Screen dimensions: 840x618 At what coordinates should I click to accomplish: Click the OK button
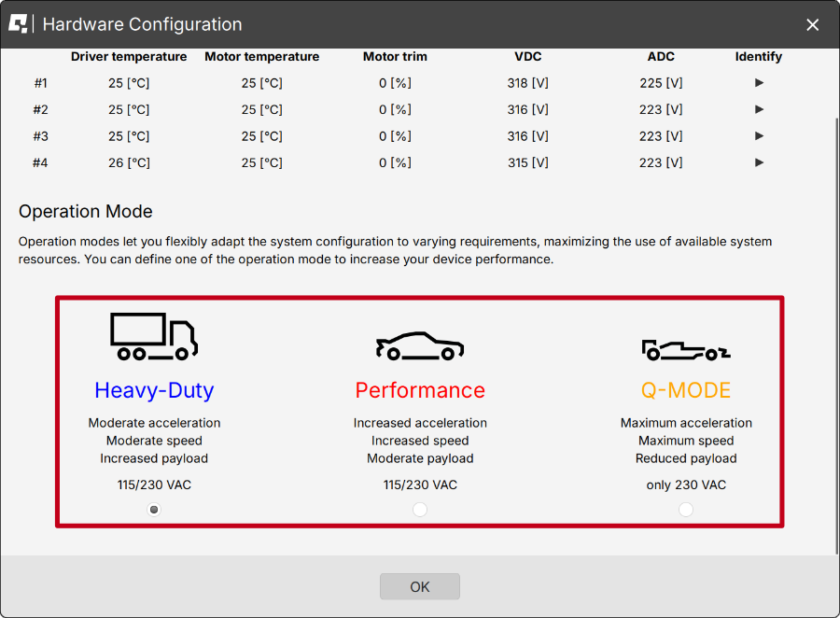coord(419,586)
